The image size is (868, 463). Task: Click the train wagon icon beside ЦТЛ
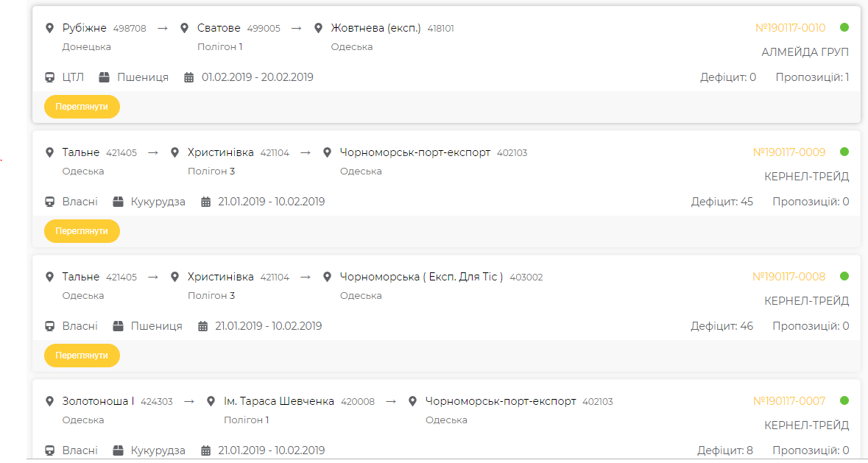pos(50,77)
